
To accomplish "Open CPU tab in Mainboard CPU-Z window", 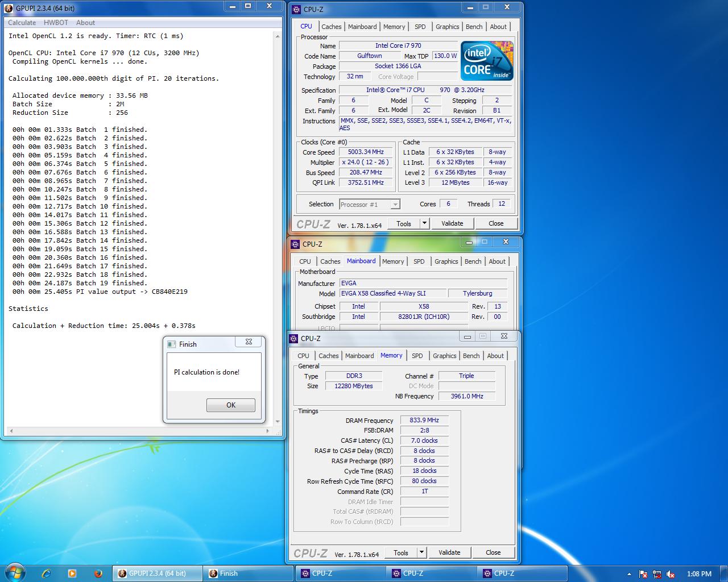I will [x=305, y=261].
